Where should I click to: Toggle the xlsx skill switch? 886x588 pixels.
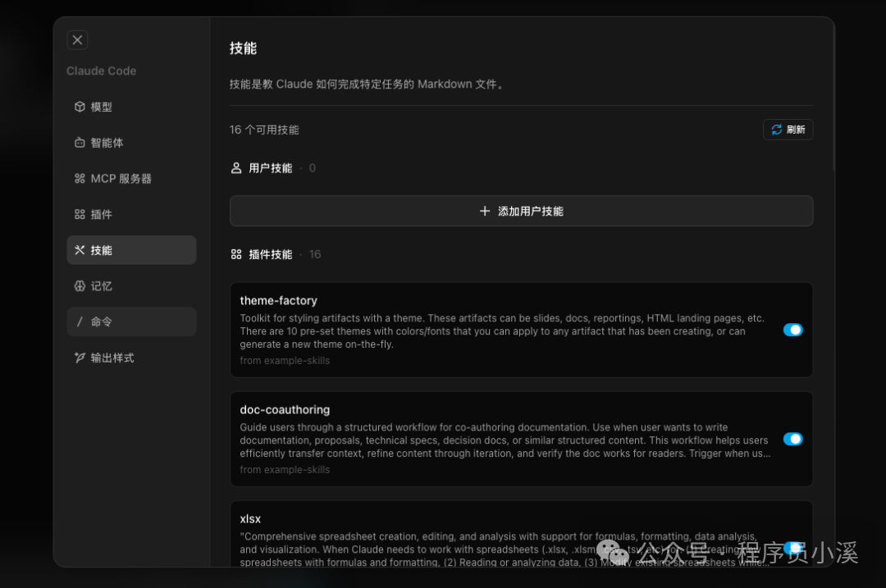point(792,547)
